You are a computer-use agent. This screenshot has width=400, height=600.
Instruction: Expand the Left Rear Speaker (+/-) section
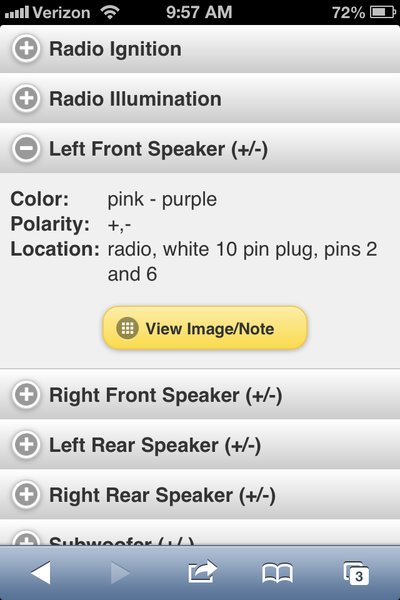click(x=200, y=445)
